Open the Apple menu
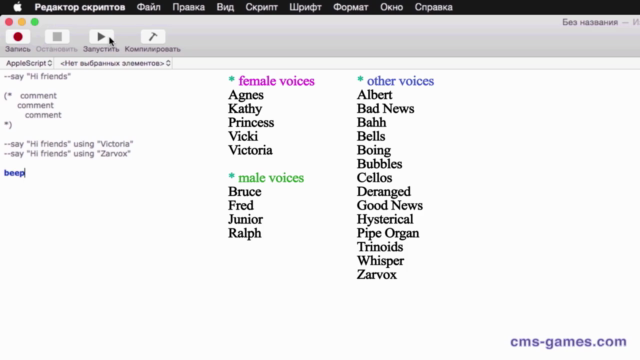 17,7
